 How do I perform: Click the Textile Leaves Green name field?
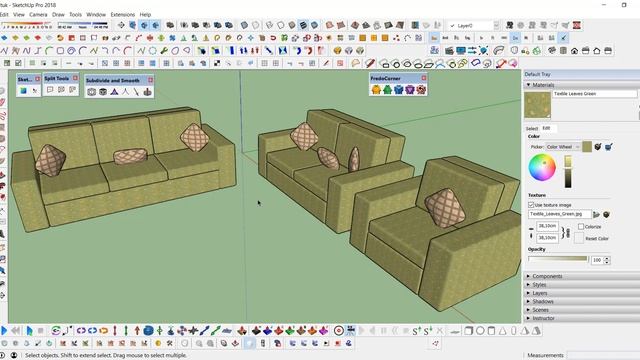595,93
